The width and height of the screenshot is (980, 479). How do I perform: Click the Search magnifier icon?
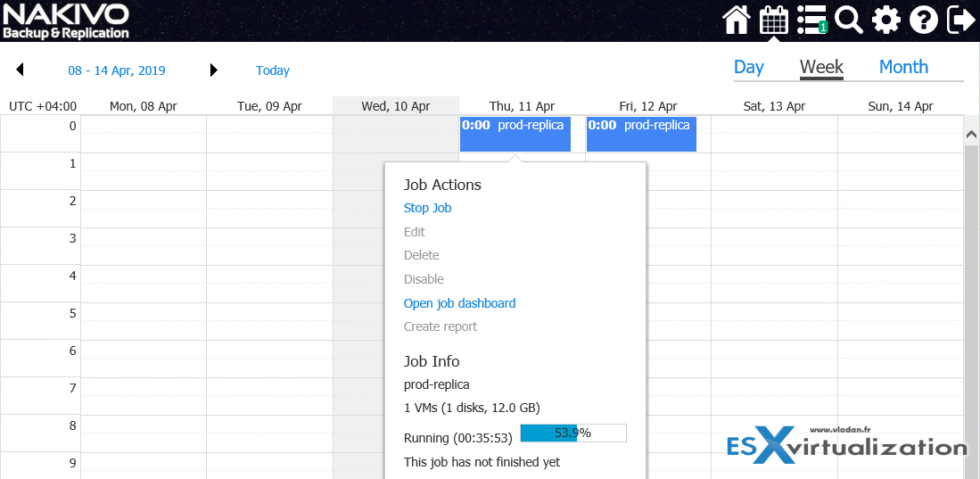[849, 20]
